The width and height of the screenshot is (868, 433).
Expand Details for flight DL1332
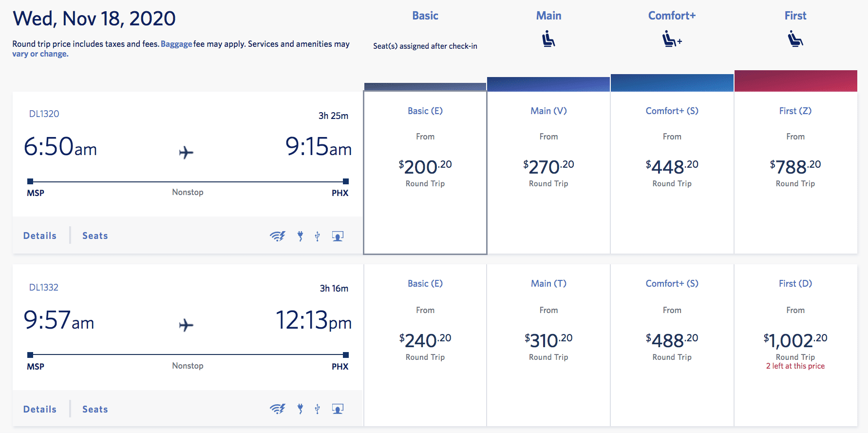[x=40, y=409]
